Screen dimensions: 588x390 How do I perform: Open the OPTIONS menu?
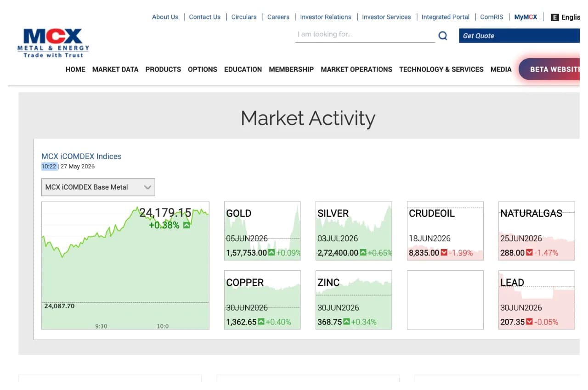203,69
